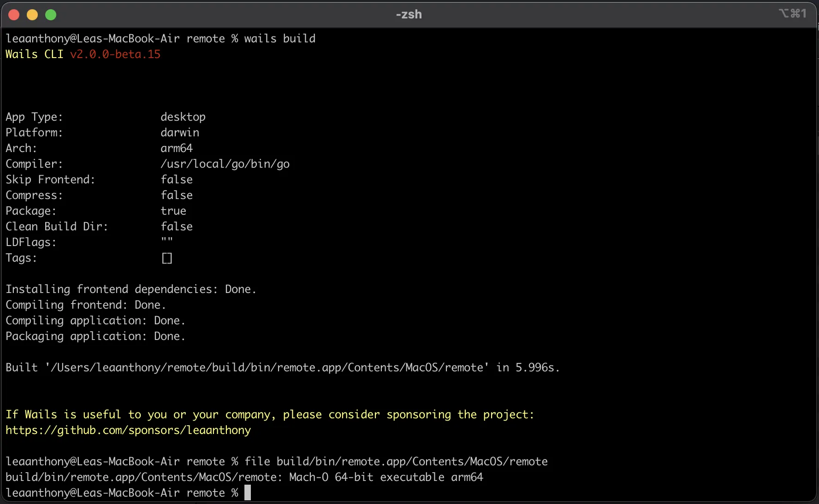The image size is (819, 504).
Task: Click the red close window button
Action: point(14,14)
